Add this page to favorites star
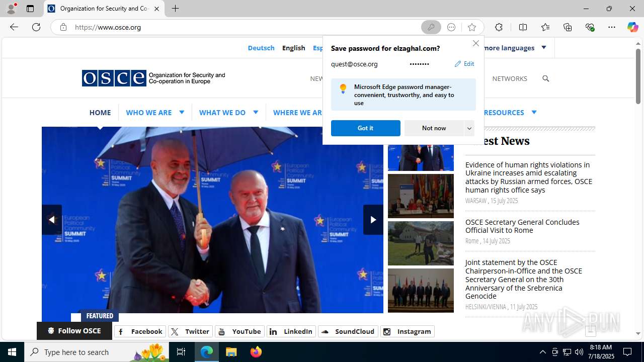 (471, 27)
